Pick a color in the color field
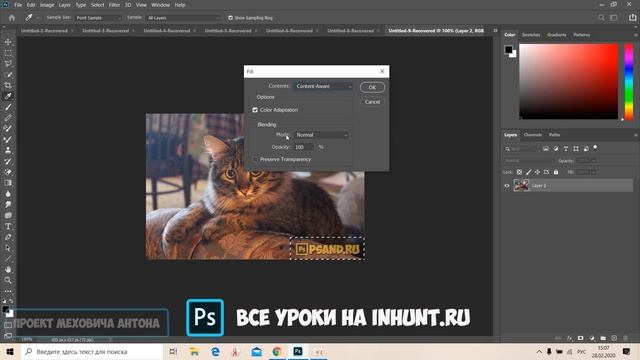 point(569,82)
